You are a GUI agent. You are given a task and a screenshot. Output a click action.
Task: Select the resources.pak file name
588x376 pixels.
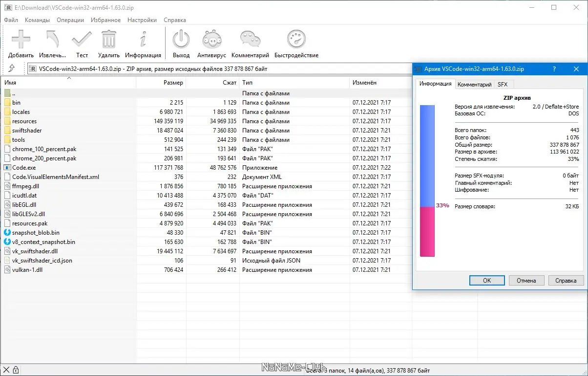(x=30, y=223)
